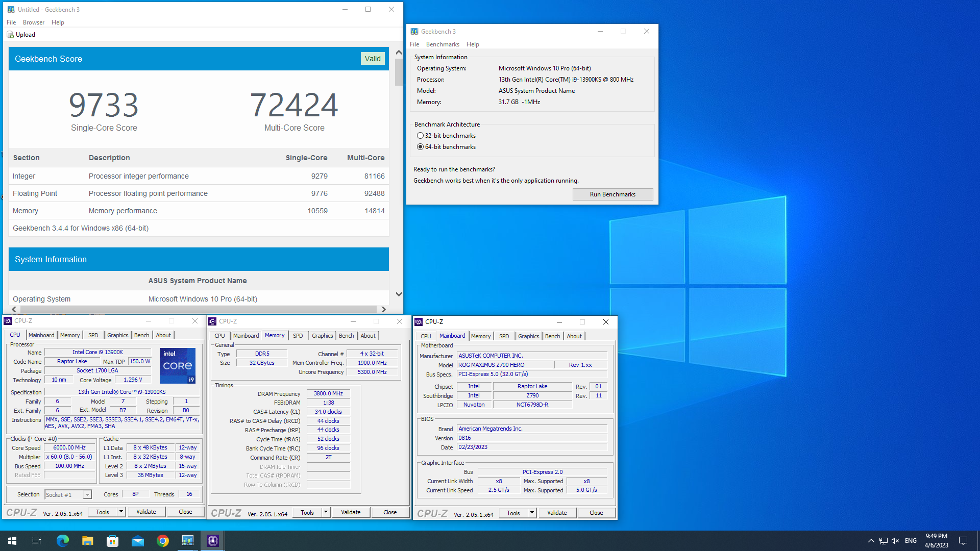Click the ROG MAXIMUS Z790 HERO model field
The width and height of the screenshot is (980, 551).
(x=505, y=365)
